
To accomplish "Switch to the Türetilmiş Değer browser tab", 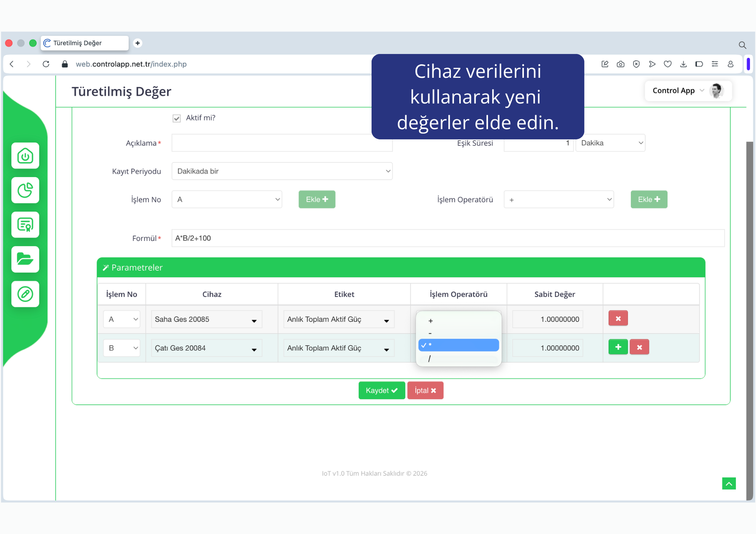I will 85,43.
